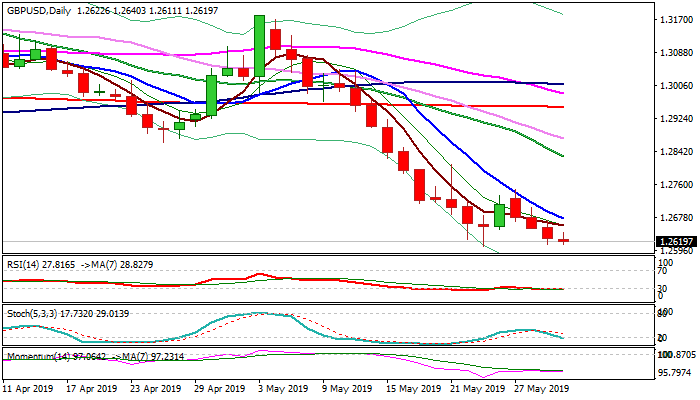Click the 1.30060 price axis label
This screenshot has width=700, height=400.
[677, 86]
